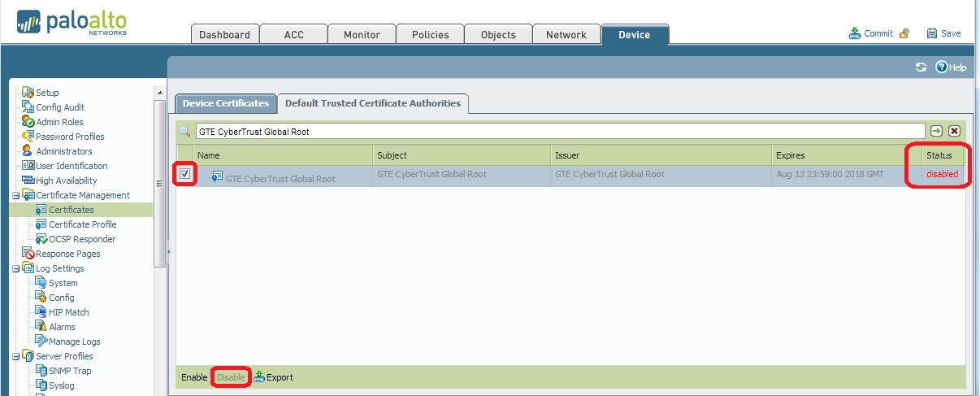Open System log settings

pyautogui.click(x=63, y=283)
